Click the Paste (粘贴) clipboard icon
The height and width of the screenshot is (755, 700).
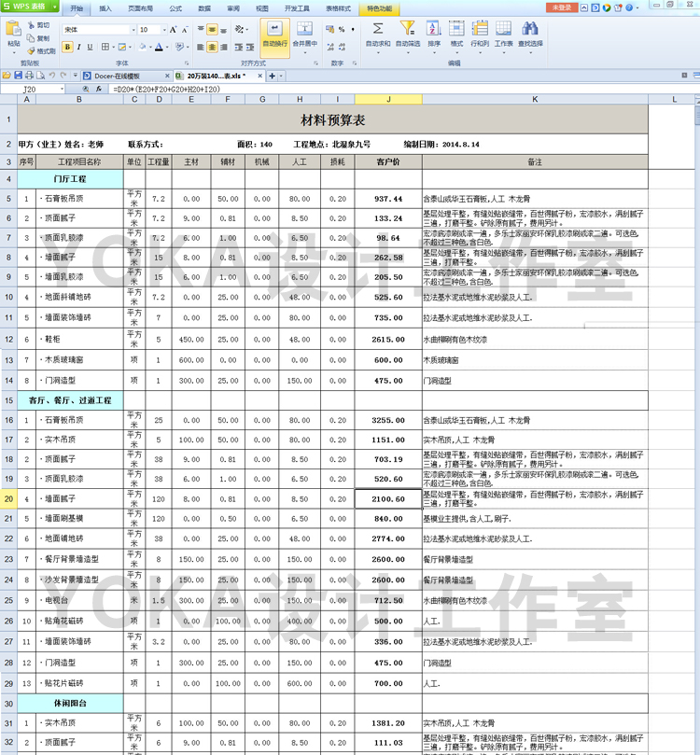coord(13,28)
